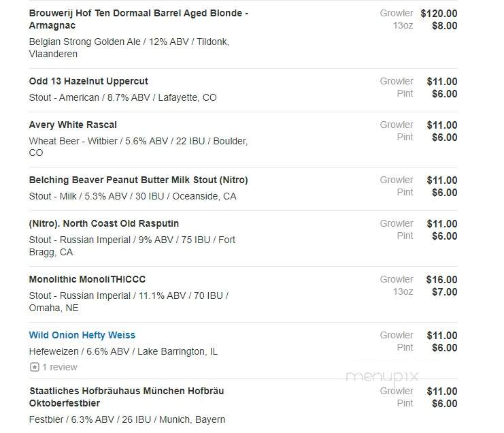Open the Wild Onion Hefty Weiss link

(82, 335)
